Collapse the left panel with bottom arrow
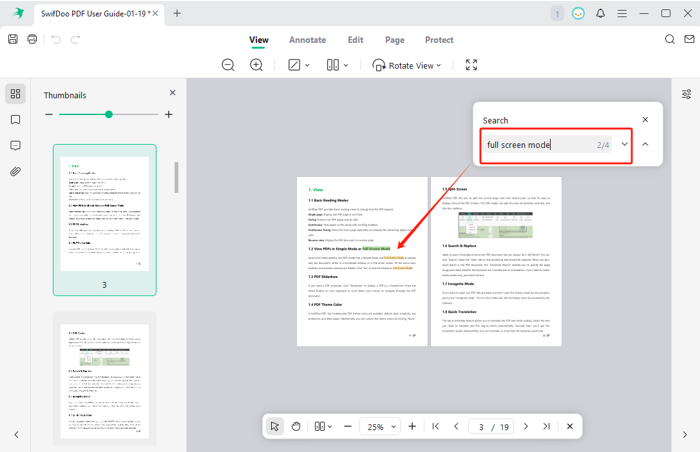Viewport: 700px width, 452px height. coord(16,435)
